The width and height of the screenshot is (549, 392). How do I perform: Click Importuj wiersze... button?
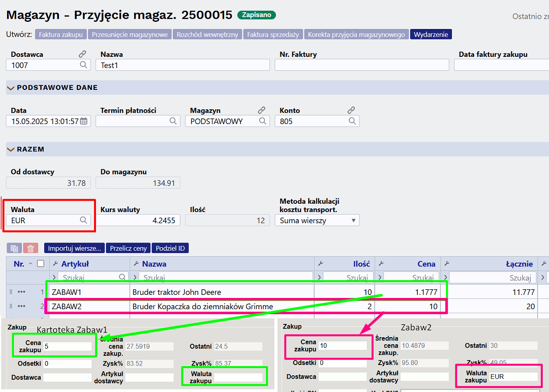74,248
